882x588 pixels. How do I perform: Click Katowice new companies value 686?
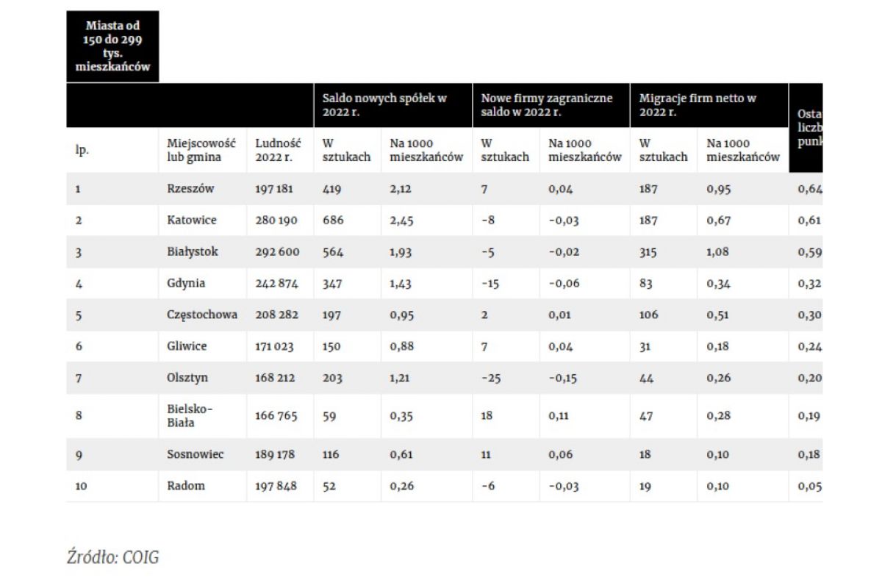coord(333,220)
